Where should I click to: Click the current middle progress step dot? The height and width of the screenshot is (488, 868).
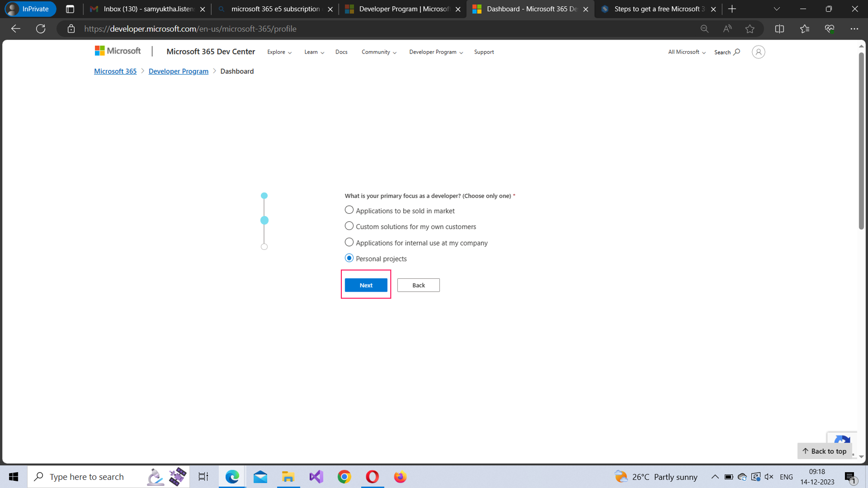tap(264, 220)
